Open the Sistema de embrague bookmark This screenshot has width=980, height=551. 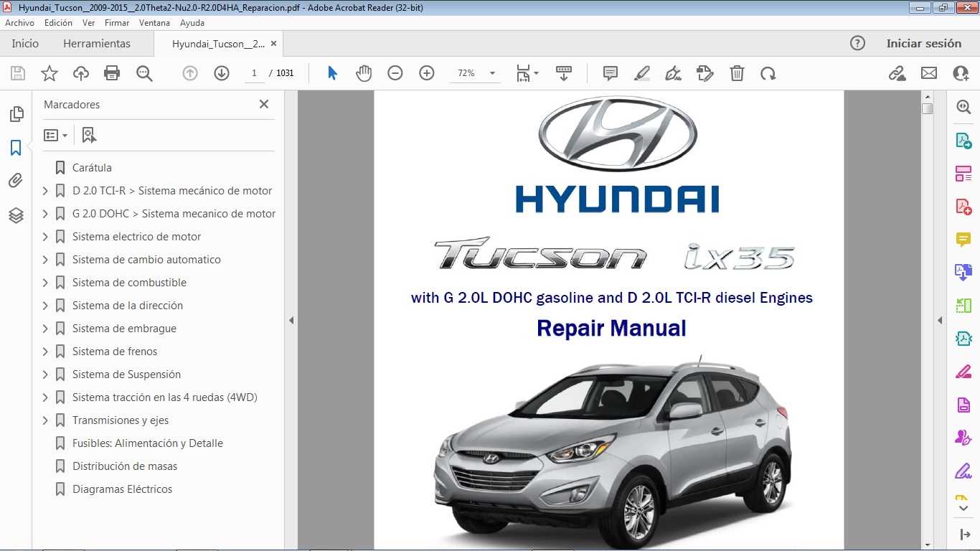tap(124, 329)
